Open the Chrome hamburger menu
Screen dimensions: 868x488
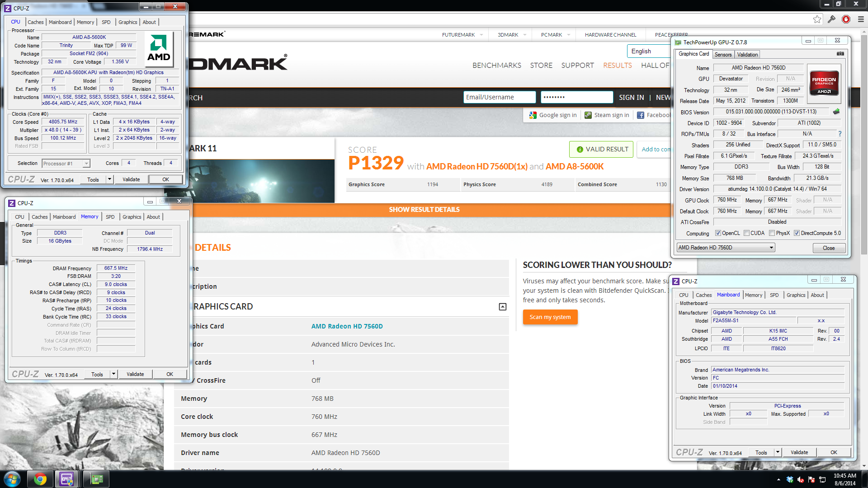click(860, 19)
